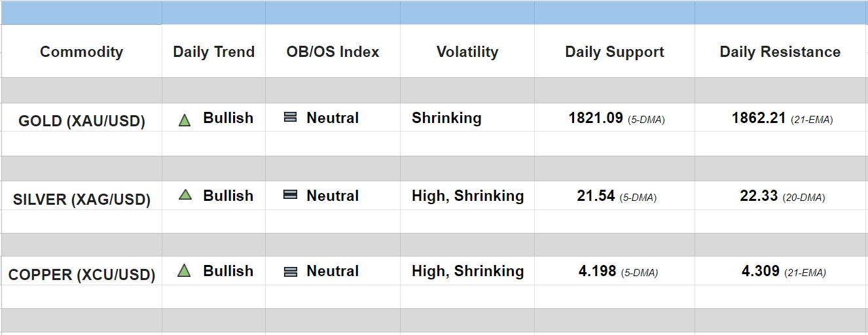Viewport: 868px width, 335px height.
Task: Click Gold's daily support value 1821.09
Action: click(x=596, y=118)
